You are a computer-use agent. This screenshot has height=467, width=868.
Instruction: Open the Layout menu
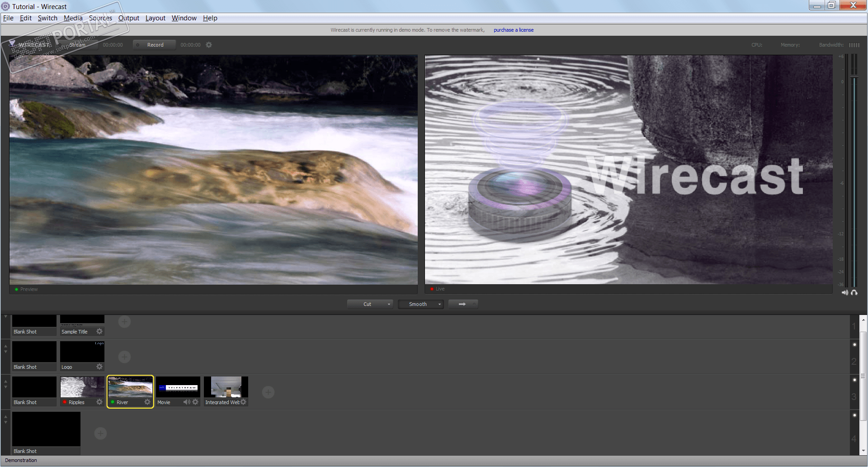point(156,18)
